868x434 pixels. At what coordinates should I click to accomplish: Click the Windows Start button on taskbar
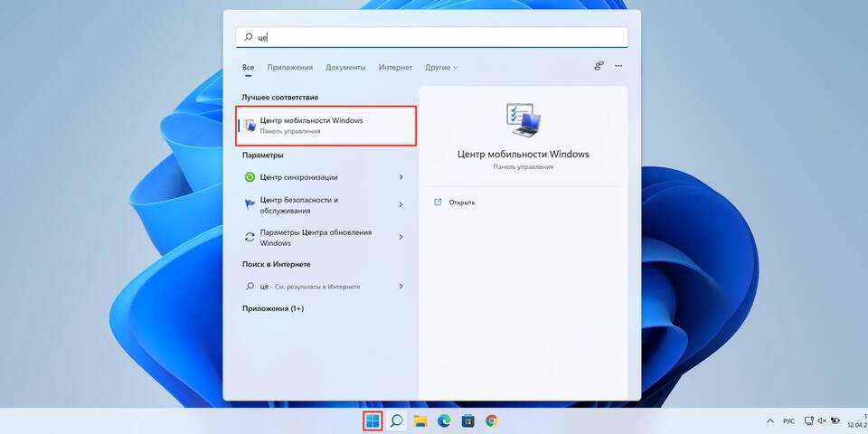click(373, 421)
